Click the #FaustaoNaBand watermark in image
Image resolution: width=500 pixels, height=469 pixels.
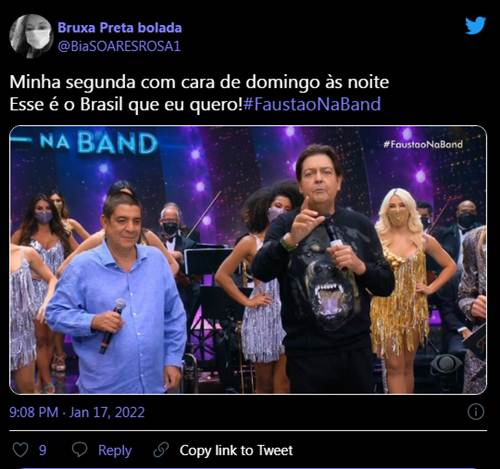pos(423,144)
